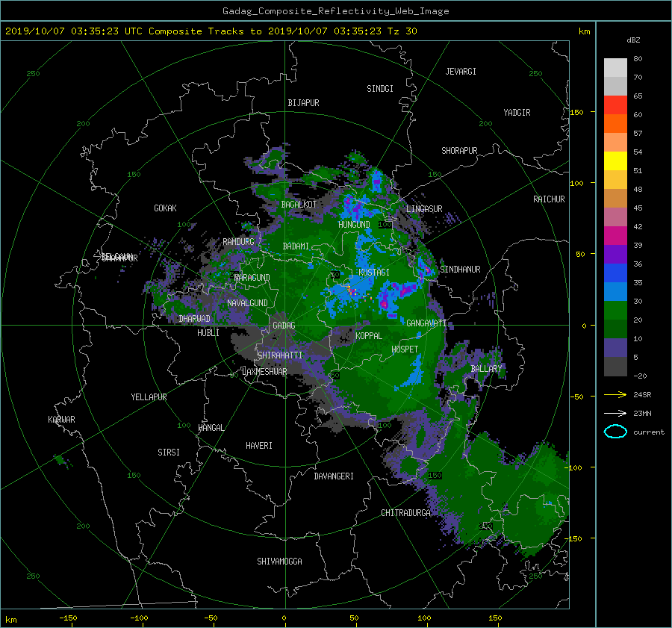Image resolution: width=672 pixels, height=628 pixels.
Task: Select the purple 5 dBZ color swatch
Action: [615, 347]
